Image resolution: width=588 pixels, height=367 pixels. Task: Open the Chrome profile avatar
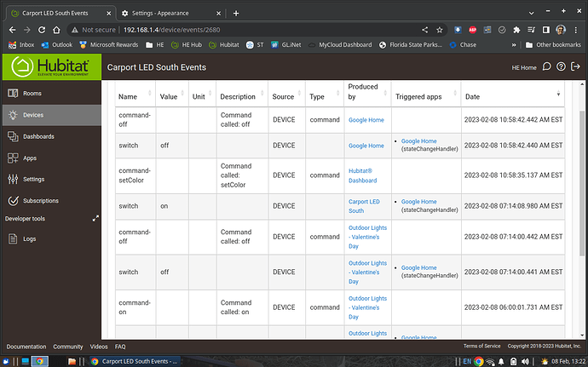pos(561,30)
